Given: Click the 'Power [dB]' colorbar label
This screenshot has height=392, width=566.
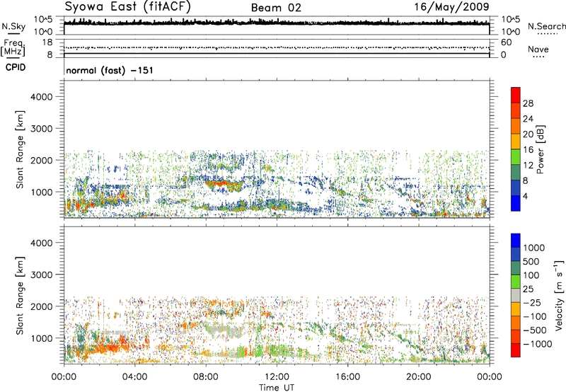Looking at the screenshot, I should 540,149.
